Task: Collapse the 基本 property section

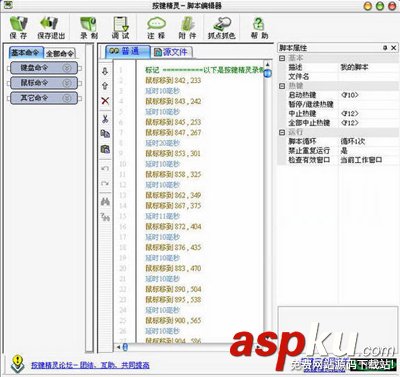Action: click(x=282, y=58)
